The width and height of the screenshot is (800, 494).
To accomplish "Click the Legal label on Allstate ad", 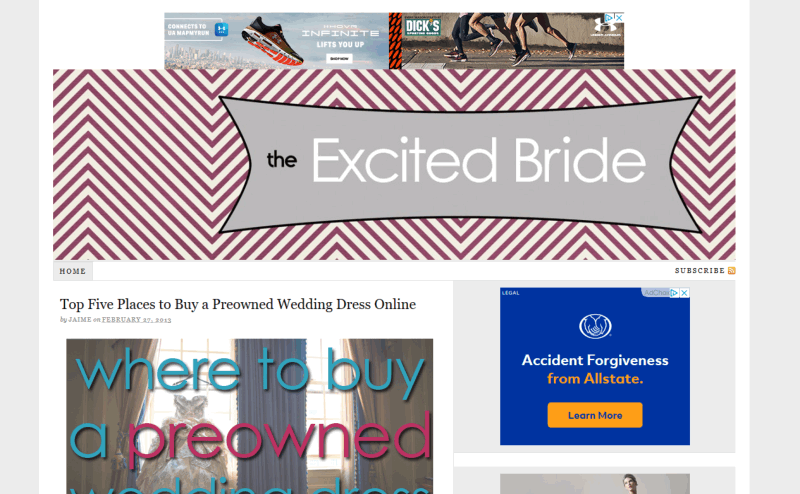I will click(511, 293).
